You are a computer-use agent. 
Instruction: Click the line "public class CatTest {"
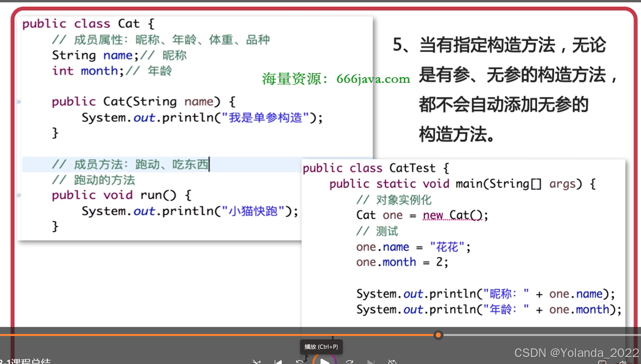[x=376, y=168]
